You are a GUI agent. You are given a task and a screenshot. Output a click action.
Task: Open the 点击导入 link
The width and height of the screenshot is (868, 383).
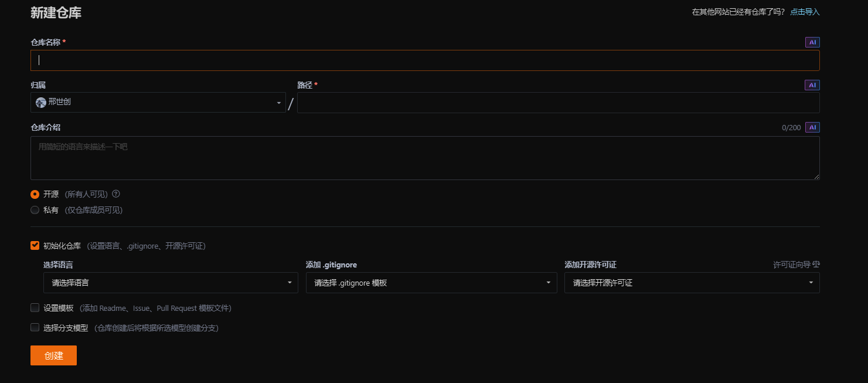(x=804, y=11)
